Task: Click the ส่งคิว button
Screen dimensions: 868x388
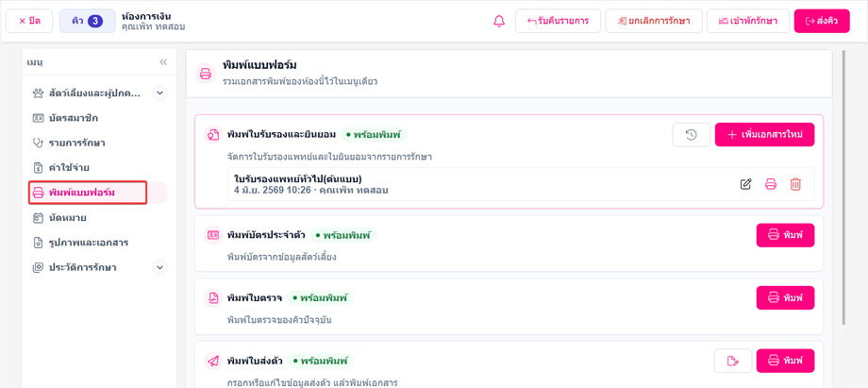Action: [x=822, y=21]
